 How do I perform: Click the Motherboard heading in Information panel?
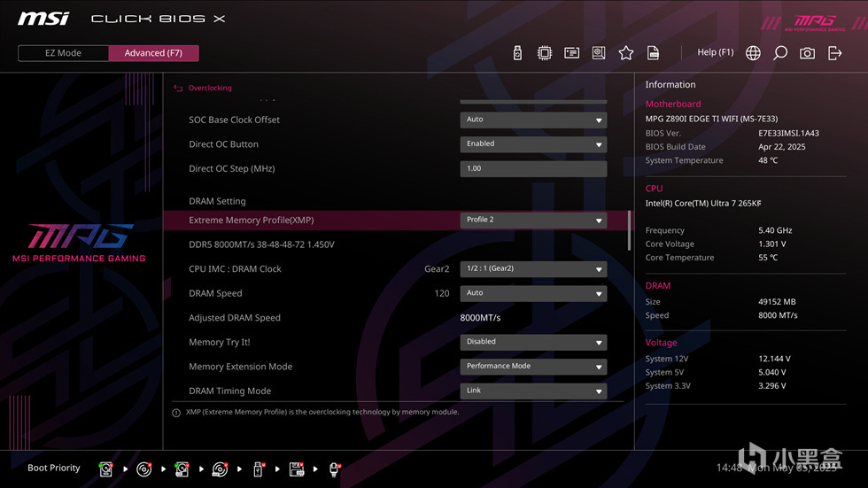point(673,104)
